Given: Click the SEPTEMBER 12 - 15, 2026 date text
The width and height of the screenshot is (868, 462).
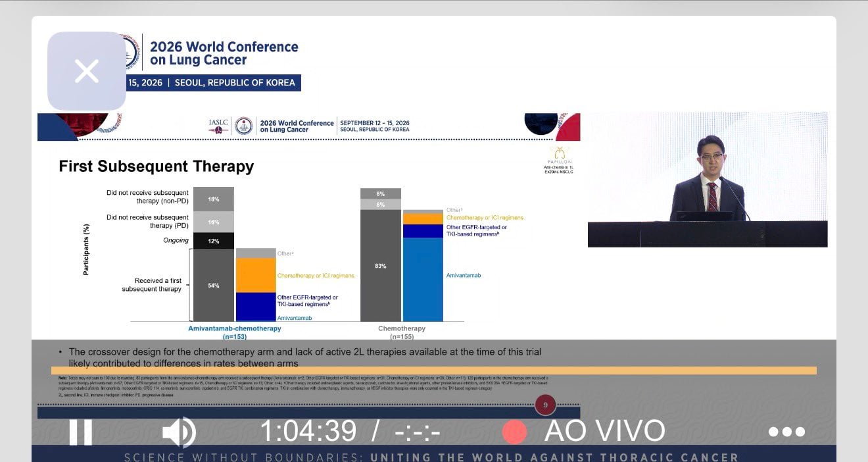Looking at the screenshot, I should (375, 123).
